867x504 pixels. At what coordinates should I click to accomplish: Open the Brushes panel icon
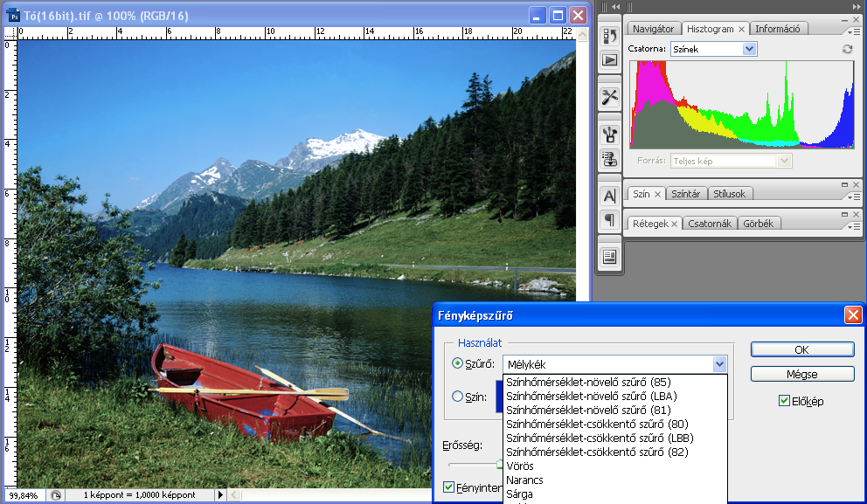point(610,135)
